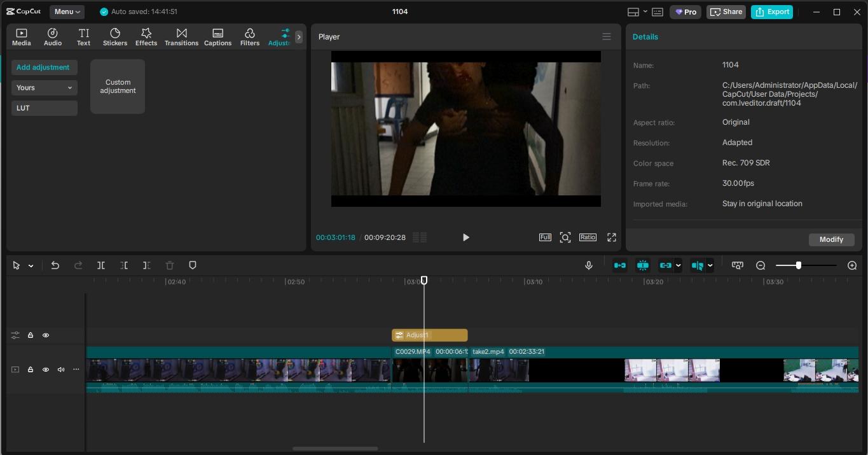Open the Menu dropdown
The width and height of the screenshot is (868, 455).
click(67, 12)
